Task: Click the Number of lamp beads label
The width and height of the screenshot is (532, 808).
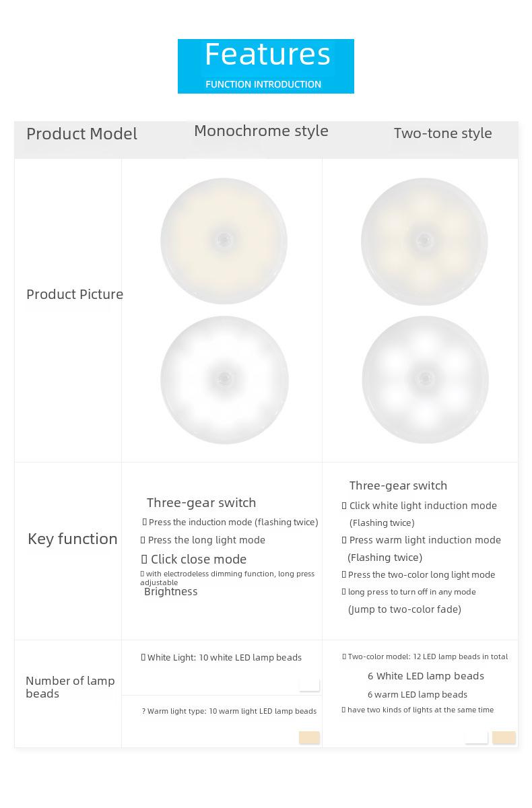Action: [x=70, y=687]
